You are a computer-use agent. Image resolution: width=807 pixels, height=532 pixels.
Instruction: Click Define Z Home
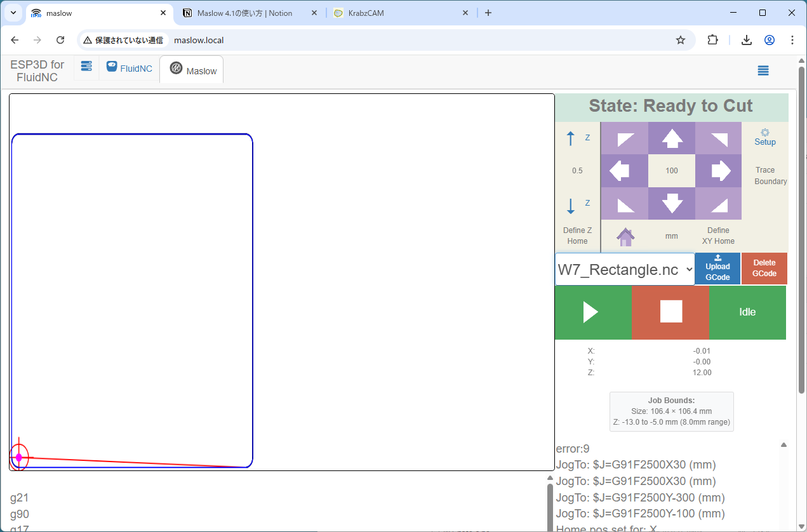pos(577,236)
